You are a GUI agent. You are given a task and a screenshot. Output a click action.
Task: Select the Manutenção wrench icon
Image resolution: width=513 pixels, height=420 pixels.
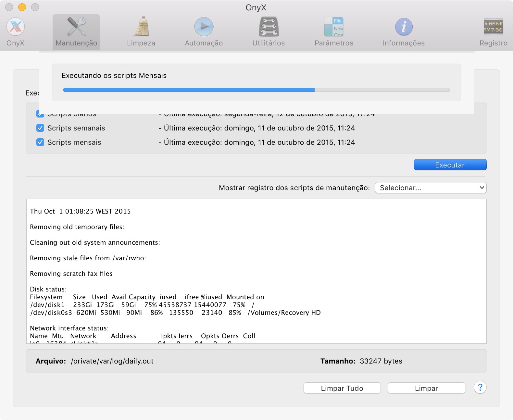(x=76, y=26)
